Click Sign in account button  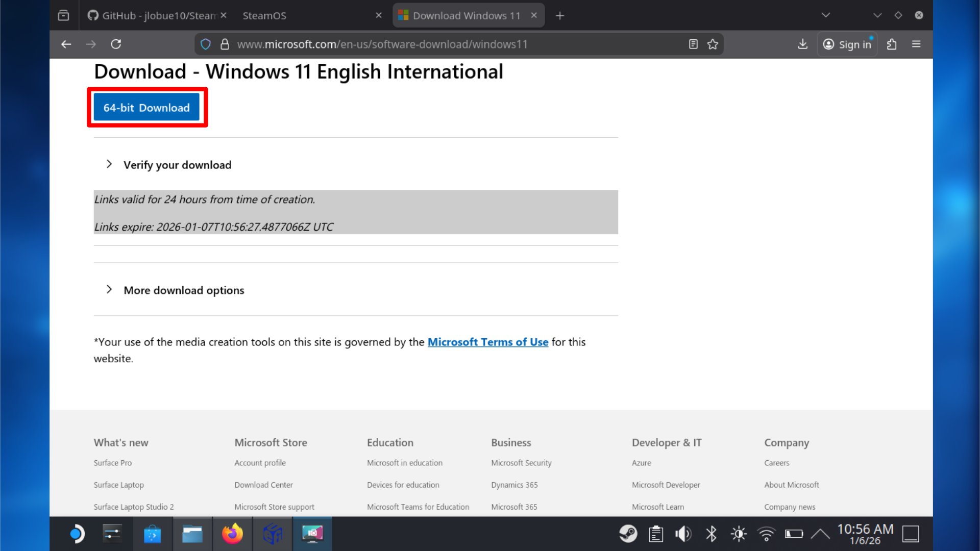(x=847, y=44)
